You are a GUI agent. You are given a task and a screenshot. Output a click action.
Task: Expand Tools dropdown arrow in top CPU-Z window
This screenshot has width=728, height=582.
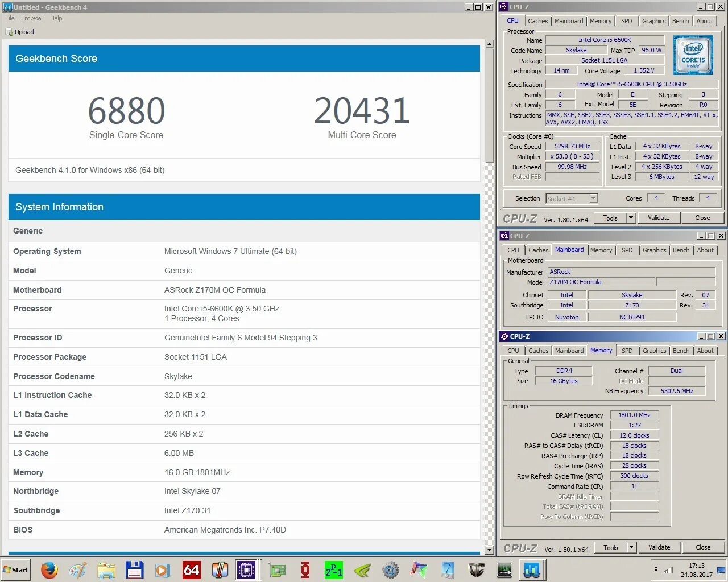[631, 218]
